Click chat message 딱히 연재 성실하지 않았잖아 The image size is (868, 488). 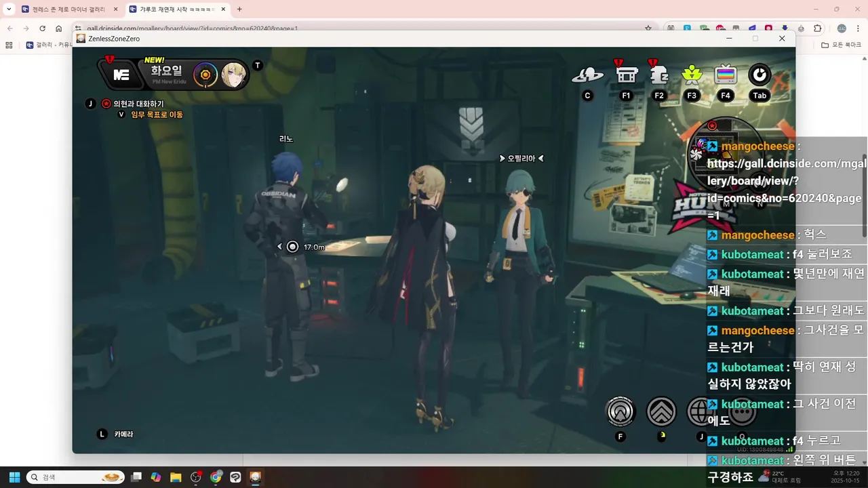click(x=781, y=375)
